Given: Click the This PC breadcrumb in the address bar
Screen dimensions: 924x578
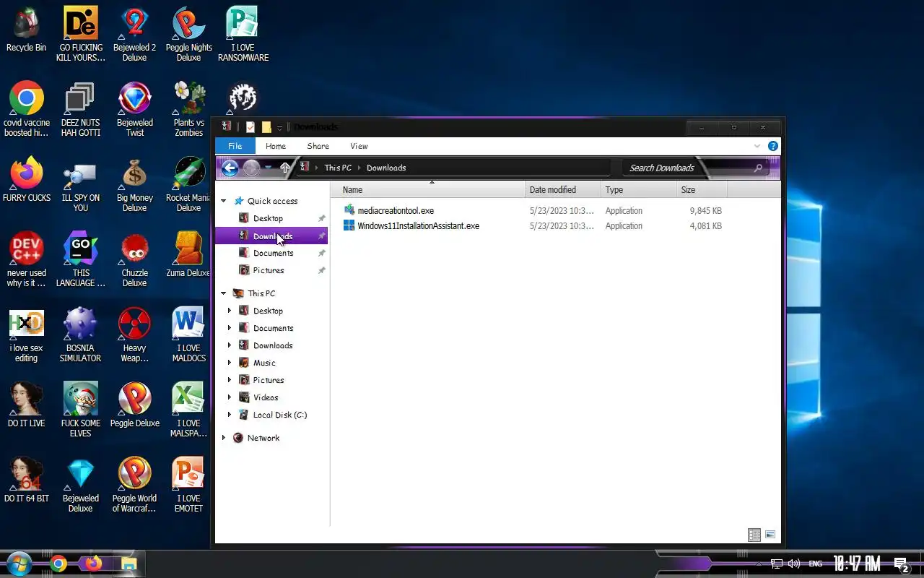Looking at the screenshot, I should pos(338,168).
